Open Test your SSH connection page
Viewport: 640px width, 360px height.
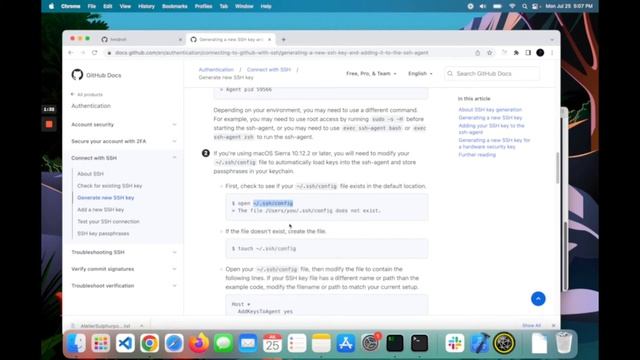pyautogui.click(x=108, y=221)
